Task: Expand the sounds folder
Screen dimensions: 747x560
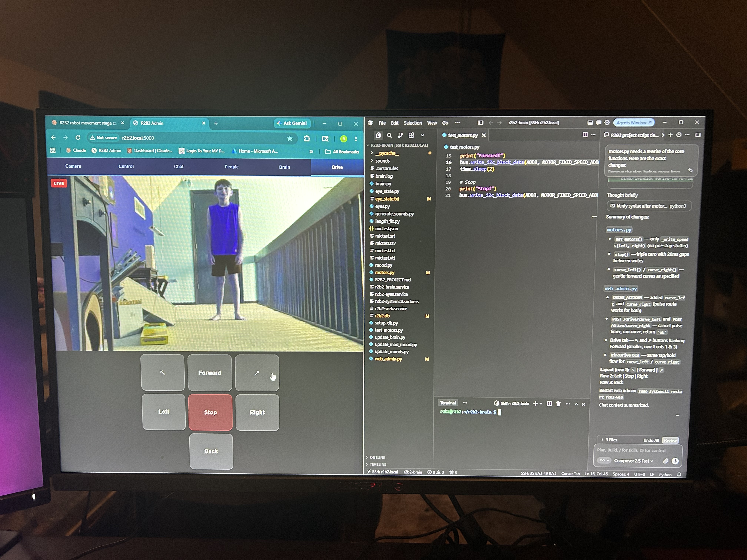Action: tap(382, 161)
